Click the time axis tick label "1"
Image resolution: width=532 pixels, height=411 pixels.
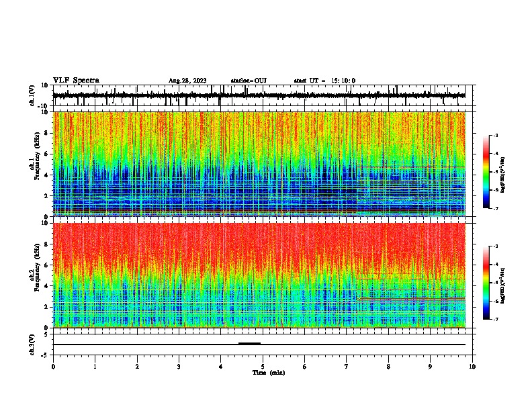[x=95, y=367]
